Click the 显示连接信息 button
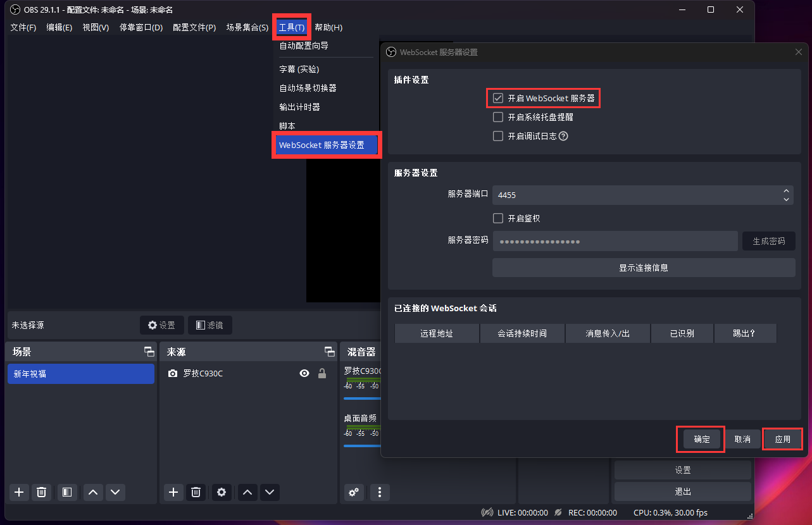Screen dimensions: 812x525 click(x=644, y=268)
